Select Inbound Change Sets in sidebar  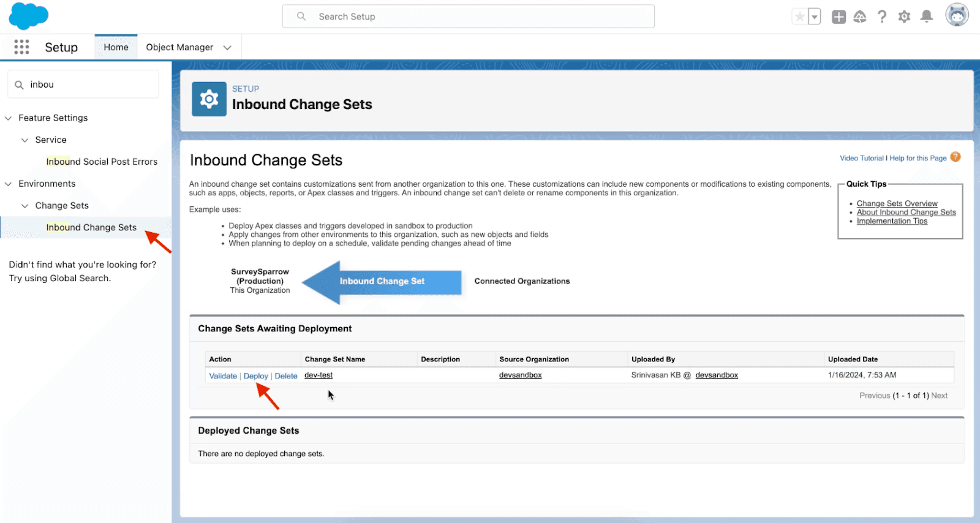click(x=91, y=227)
